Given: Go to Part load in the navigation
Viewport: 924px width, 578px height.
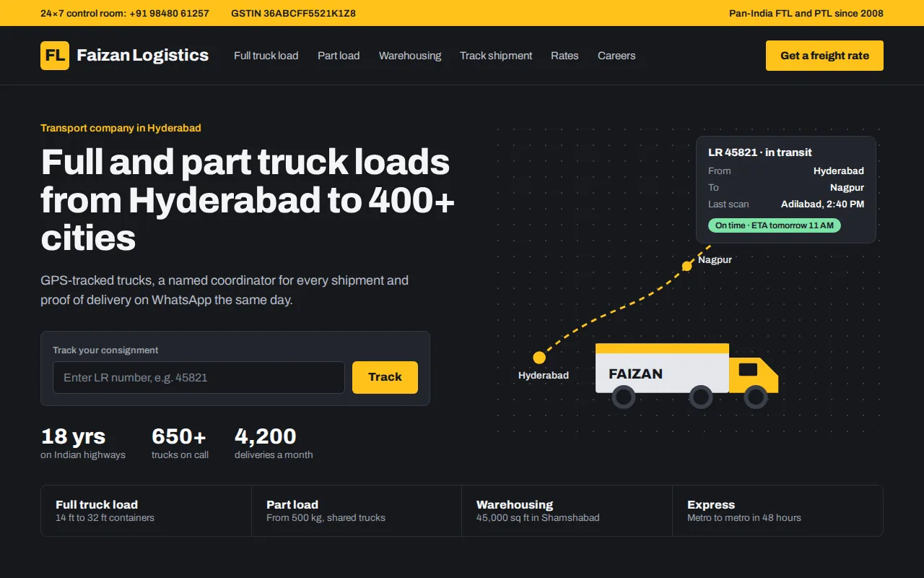Looking at the screenshot, I should pyautogui.click(x=339, y=56).
